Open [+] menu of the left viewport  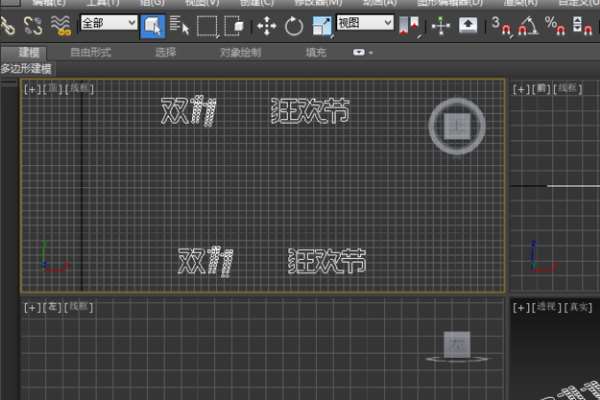pos(32,307)
